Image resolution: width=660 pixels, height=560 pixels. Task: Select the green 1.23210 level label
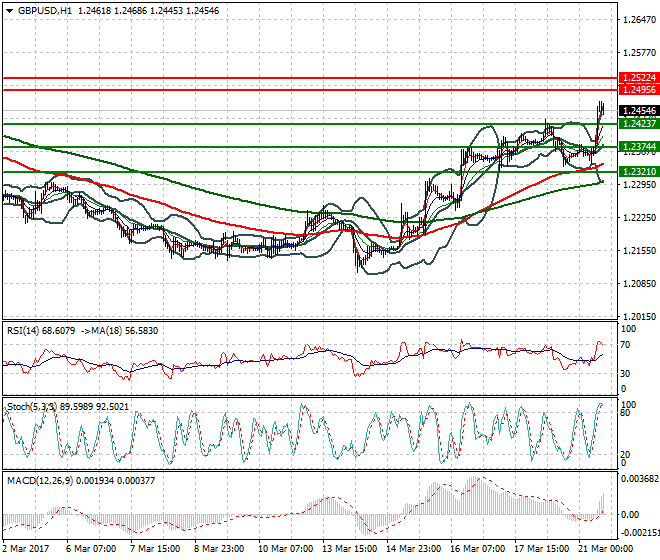[x=639, y=171]
